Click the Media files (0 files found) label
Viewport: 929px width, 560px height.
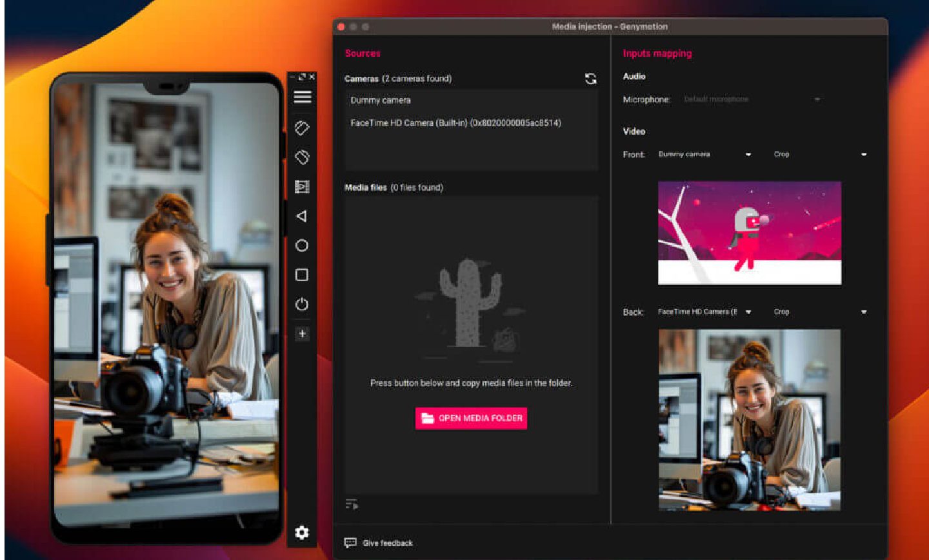point(394,188)
